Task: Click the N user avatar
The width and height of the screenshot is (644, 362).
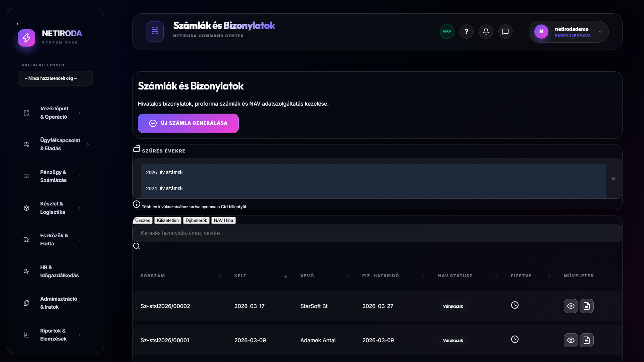Action: pyautogui.click(x=541, y=32)
